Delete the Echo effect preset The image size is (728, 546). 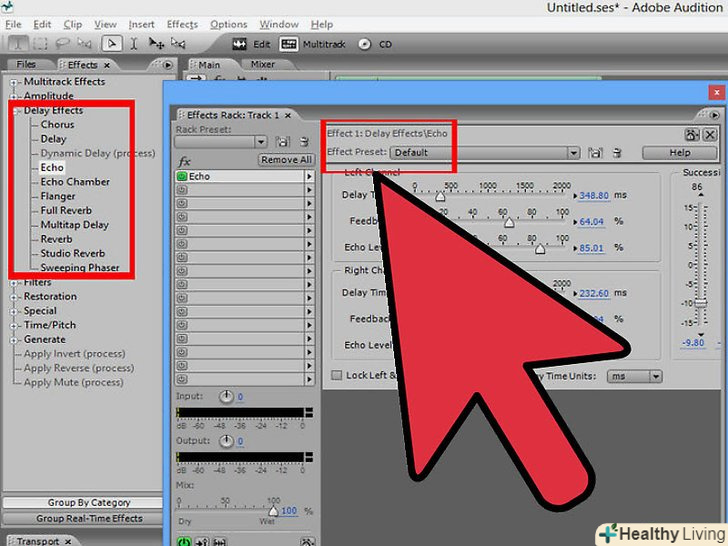[x=617, y=153]
